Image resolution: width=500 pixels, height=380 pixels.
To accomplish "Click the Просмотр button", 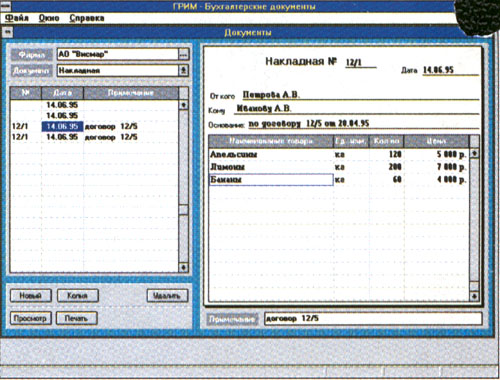I will [30, 318].
